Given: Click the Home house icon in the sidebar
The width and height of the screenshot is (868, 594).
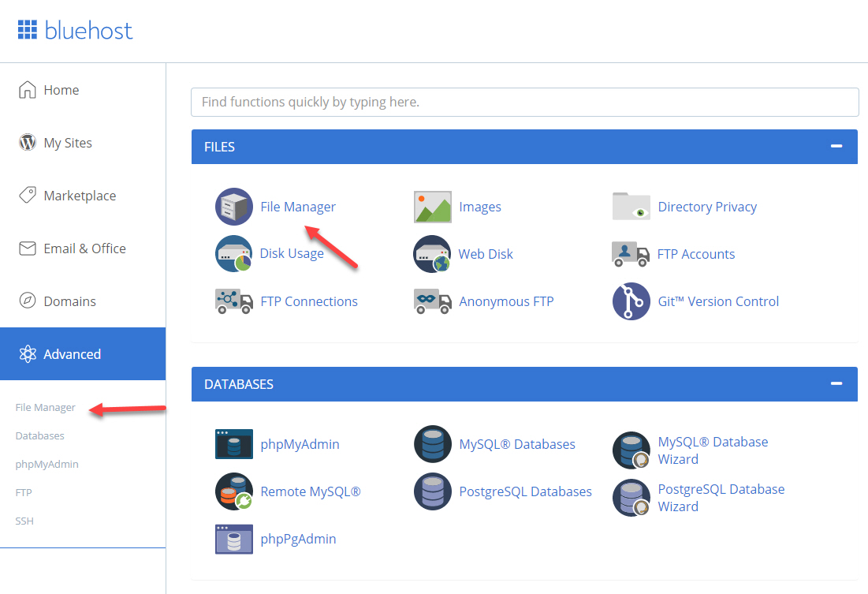Looking at the screenshot, I should coord(27,90).
